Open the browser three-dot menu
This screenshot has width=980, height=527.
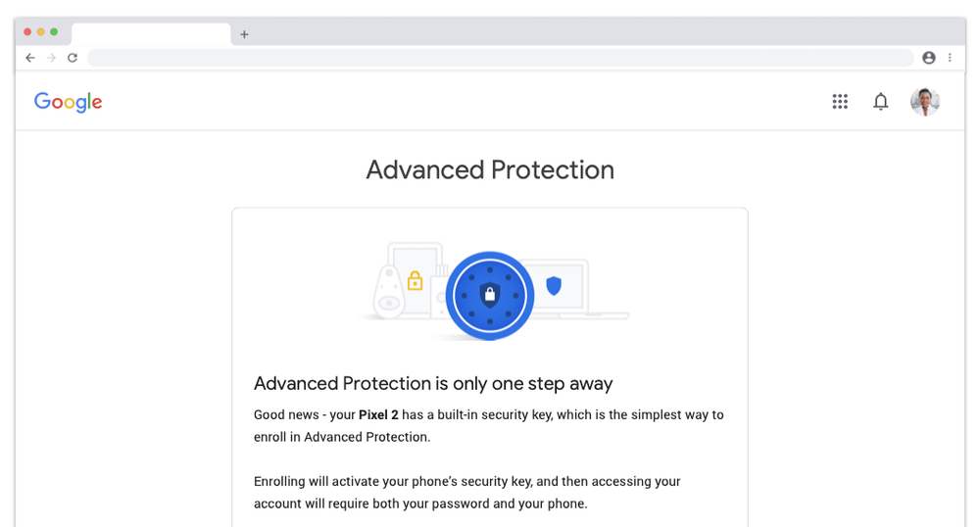[x=950, y=58]
